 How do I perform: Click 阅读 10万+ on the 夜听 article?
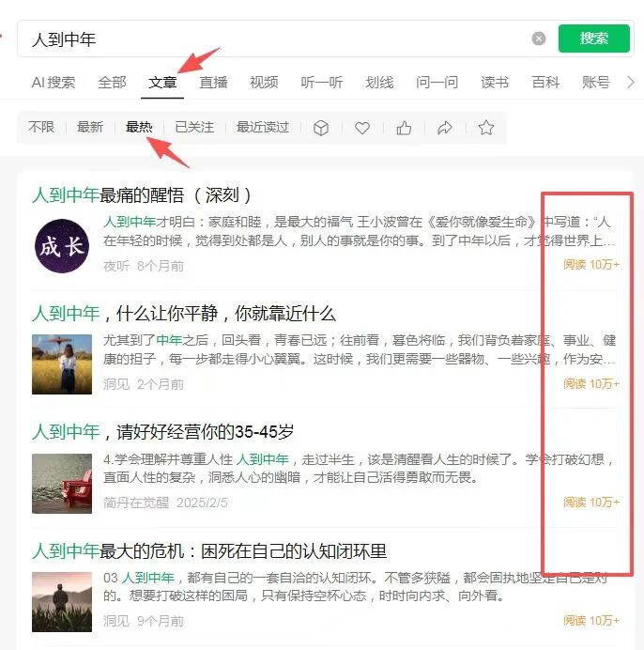[590, 265]
